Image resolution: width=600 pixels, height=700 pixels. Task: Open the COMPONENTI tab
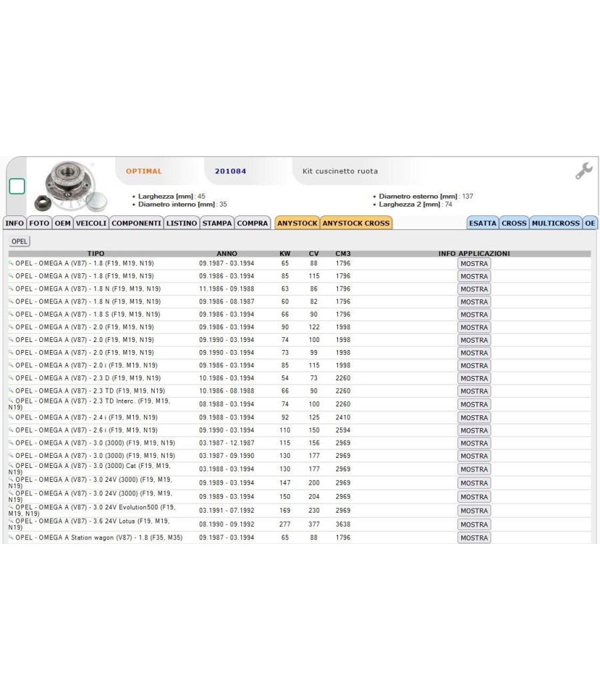point(136,223)
